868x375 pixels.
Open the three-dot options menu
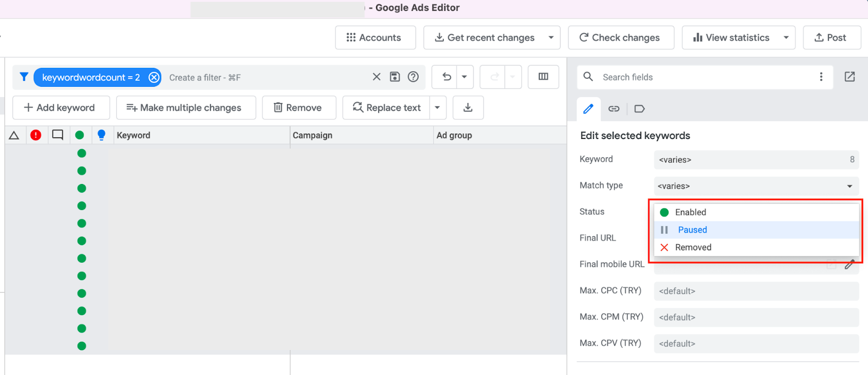[821, 77]
